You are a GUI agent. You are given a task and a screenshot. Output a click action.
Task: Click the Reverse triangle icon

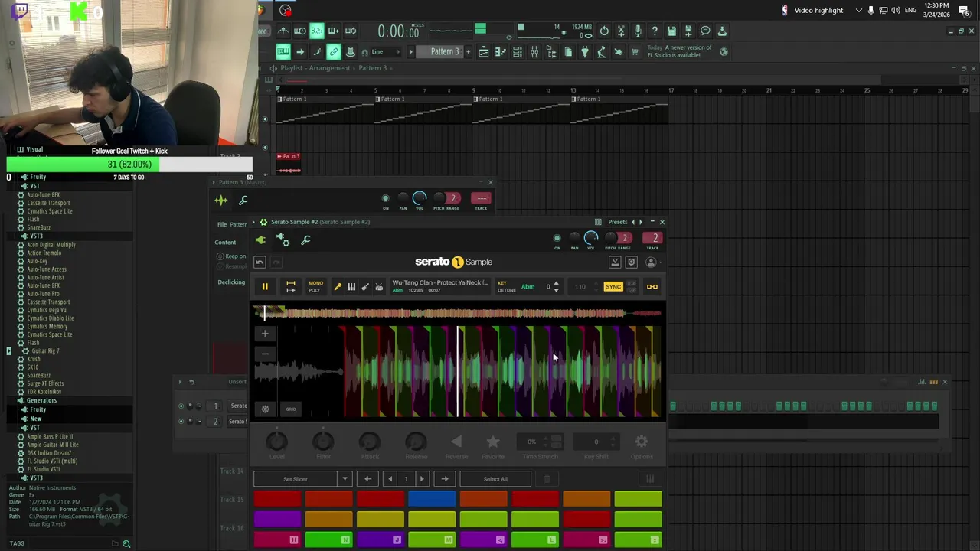pyautogui.click(x=456, y=442)
